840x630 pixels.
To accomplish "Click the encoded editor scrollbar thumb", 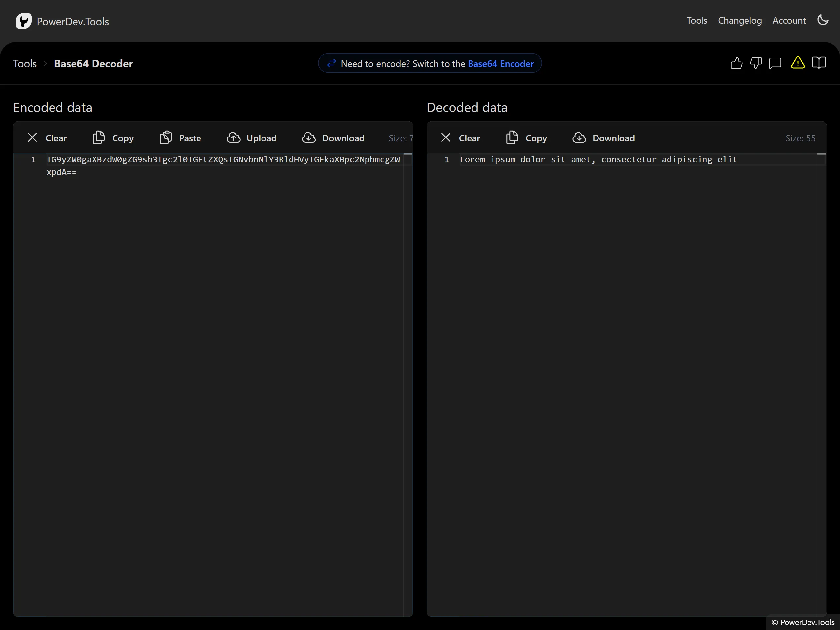I will (408, 154).
